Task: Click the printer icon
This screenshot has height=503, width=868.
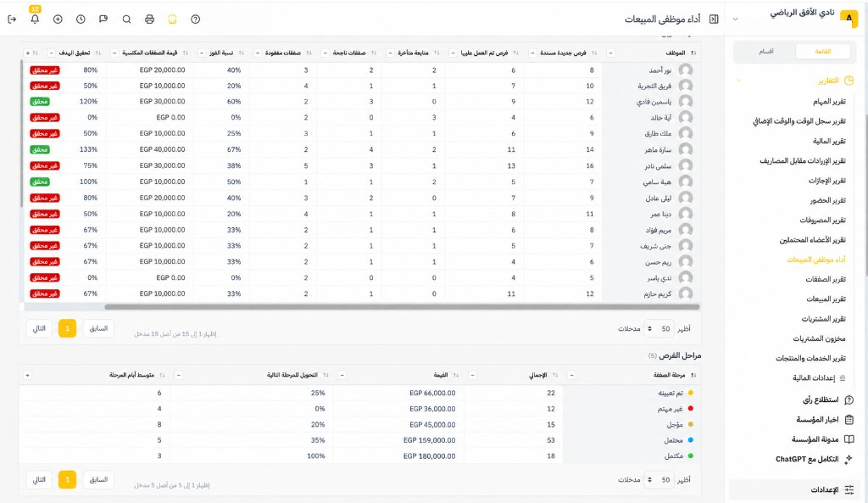Action: point(149,20)
